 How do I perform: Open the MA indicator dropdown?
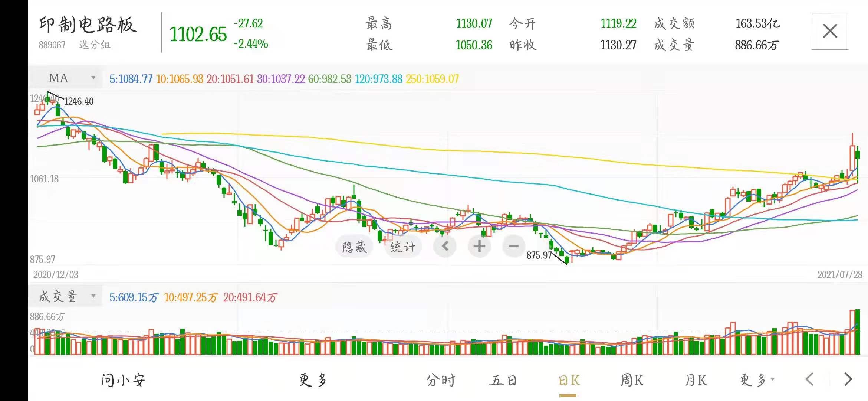point(66,78)
